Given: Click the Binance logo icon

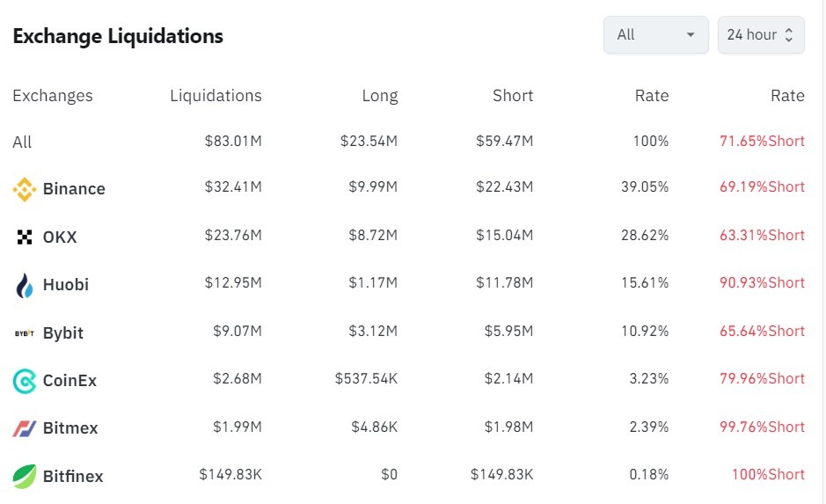Looking at the screenshot, I should (24, 189).
